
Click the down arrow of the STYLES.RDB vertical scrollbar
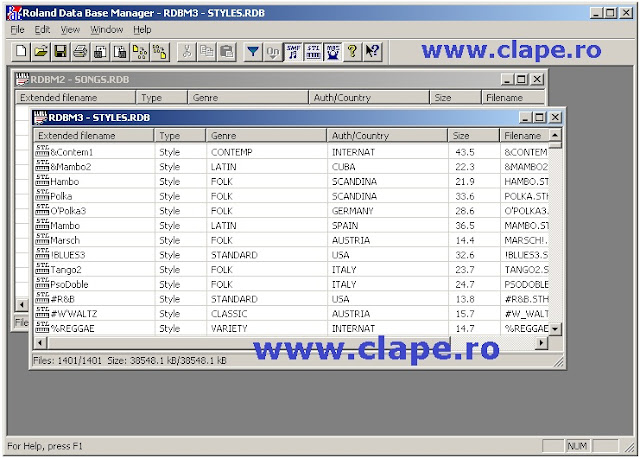click(x=555, y=329)
